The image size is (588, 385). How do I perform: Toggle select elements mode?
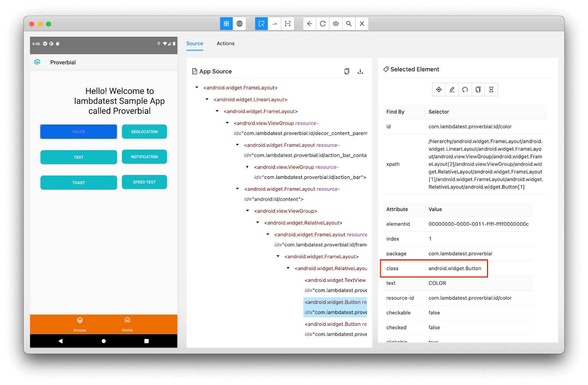261,24
